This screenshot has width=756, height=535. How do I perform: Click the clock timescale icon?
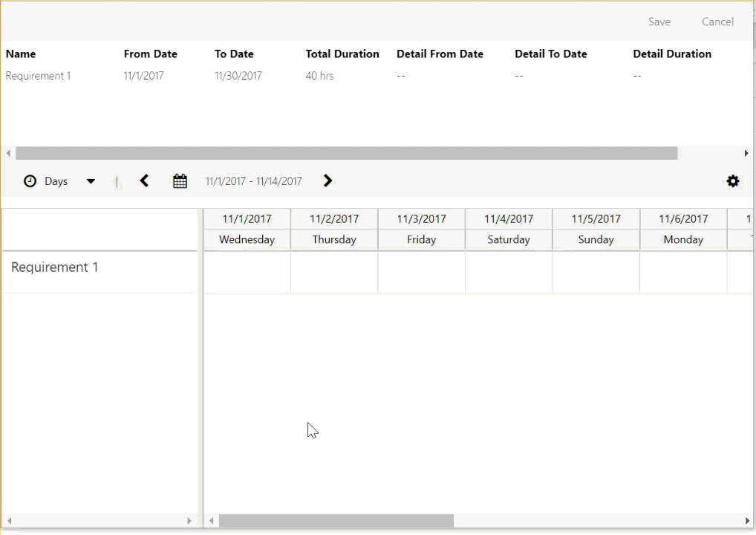(x=30, y=181)
